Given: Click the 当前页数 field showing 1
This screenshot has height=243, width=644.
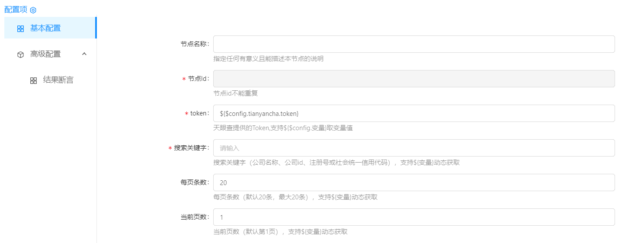Looking at the screenshot, I should [x=413, y=217].
